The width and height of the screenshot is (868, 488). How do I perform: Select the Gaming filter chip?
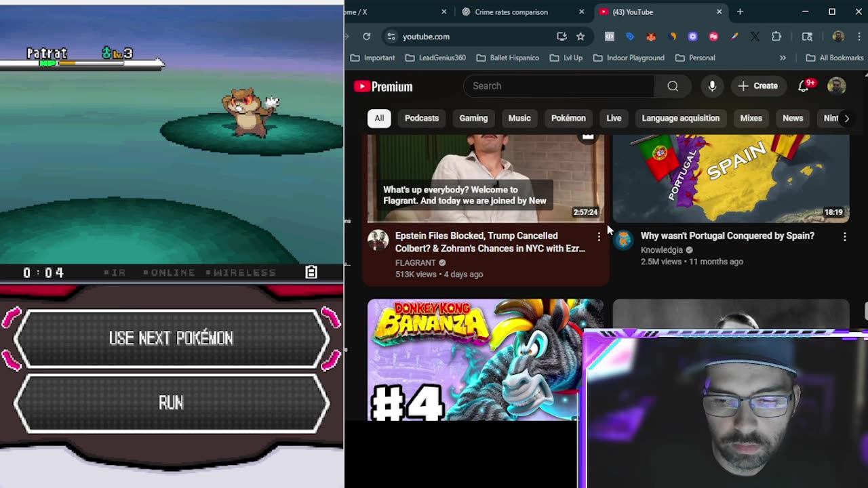(473, 118)
